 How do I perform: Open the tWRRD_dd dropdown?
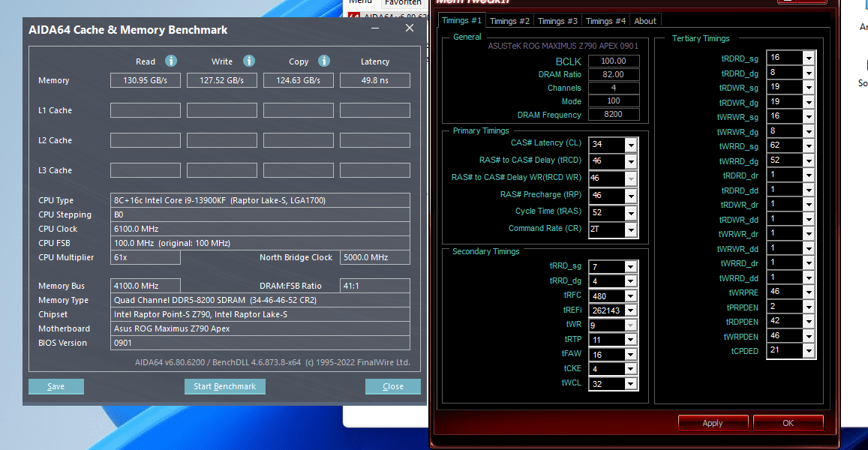[x=809, y=277]
